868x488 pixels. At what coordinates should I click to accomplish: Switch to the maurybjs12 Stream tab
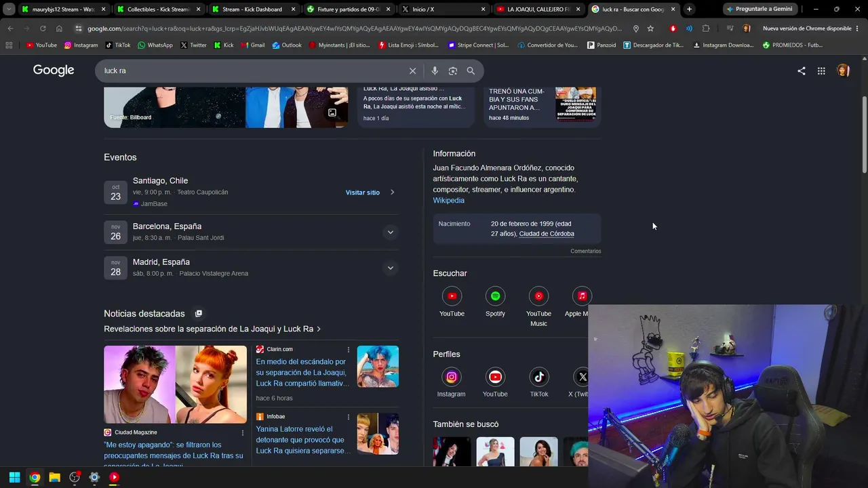(x=63, y=9)
